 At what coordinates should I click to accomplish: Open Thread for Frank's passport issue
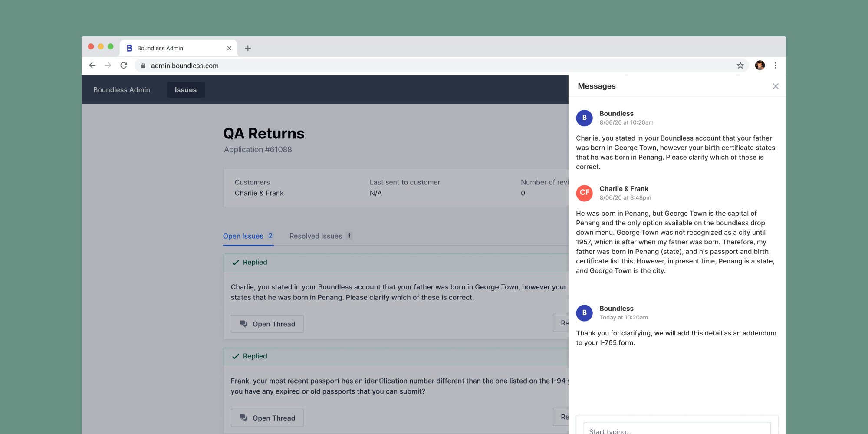(x=267, y=418)
